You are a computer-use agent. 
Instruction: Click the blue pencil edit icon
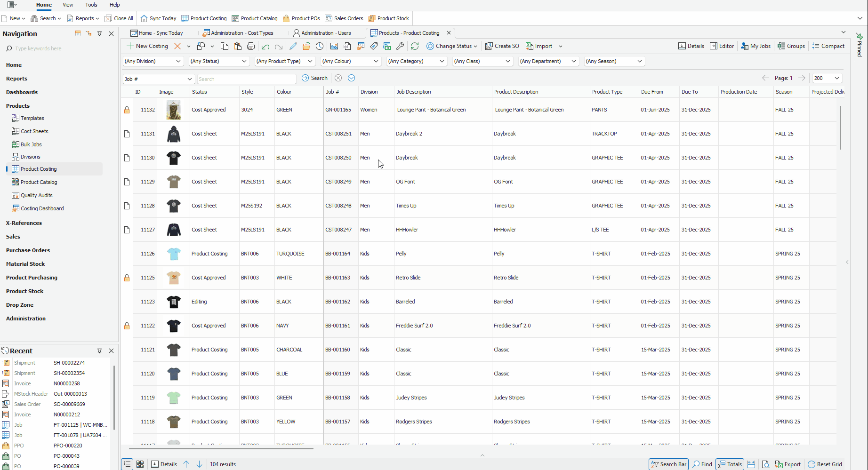click(x=293, y=46)
